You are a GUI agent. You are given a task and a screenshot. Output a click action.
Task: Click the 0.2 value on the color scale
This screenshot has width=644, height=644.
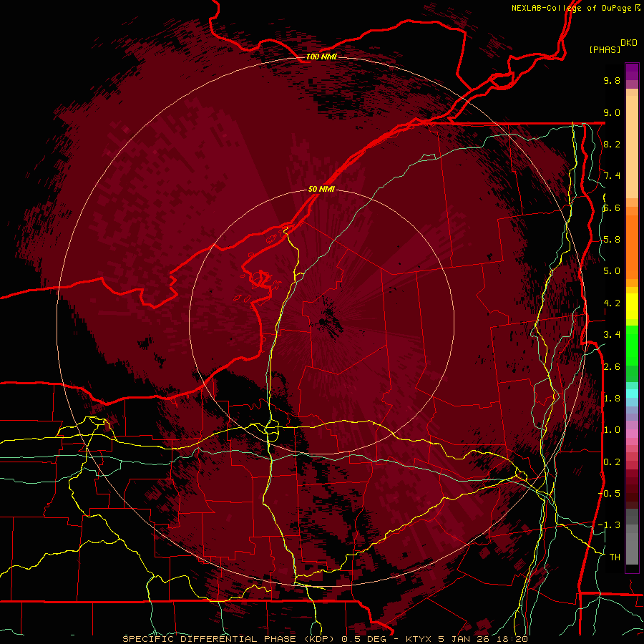coord(612,462)
